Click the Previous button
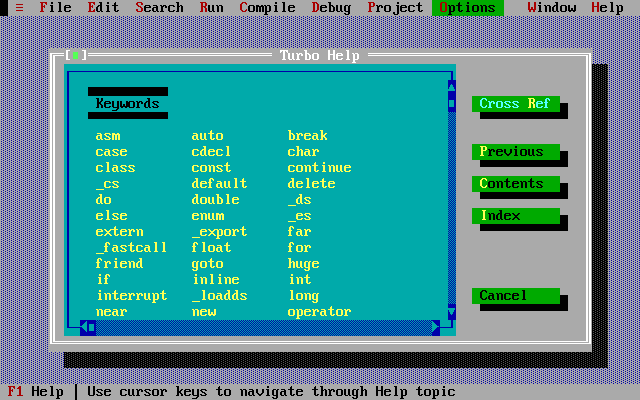 tap(516, 152)
